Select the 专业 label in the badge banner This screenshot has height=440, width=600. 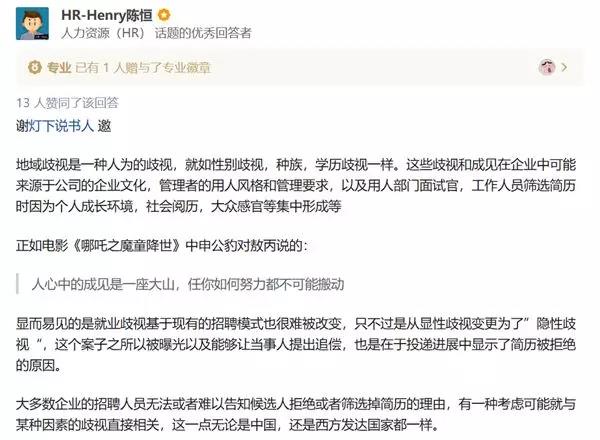59,68
